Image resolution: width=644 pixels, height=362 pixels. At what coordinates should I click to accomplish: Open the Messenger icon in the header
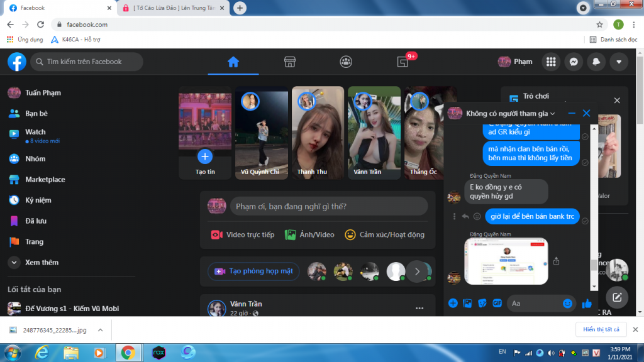[x=574, y=62]
